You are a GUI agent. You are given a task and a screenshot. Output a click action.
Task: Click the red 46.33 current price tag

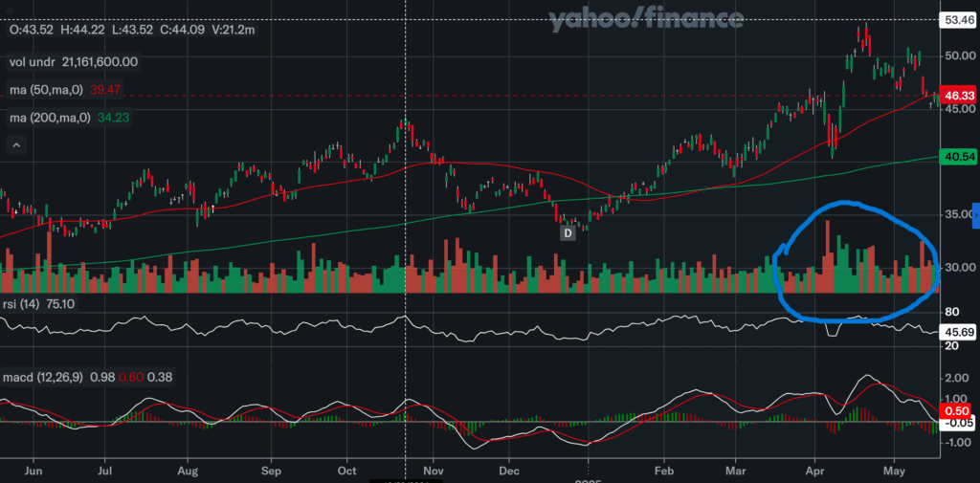tap(958, 97)
